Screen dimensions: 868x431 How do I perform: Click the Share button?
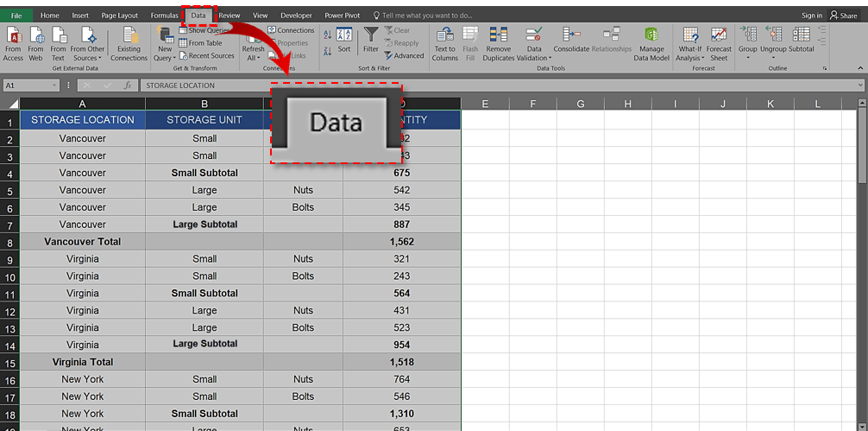844,16
